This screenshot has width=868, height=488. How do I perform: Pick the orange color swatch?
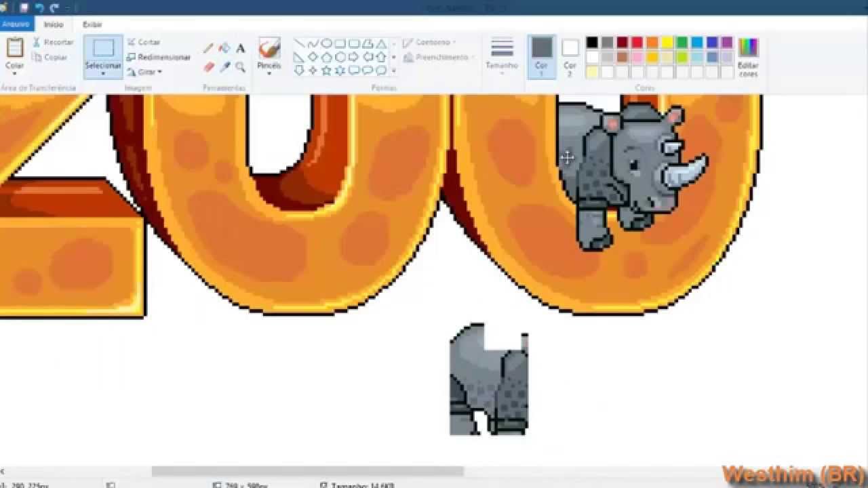click(x=652, y=43)
